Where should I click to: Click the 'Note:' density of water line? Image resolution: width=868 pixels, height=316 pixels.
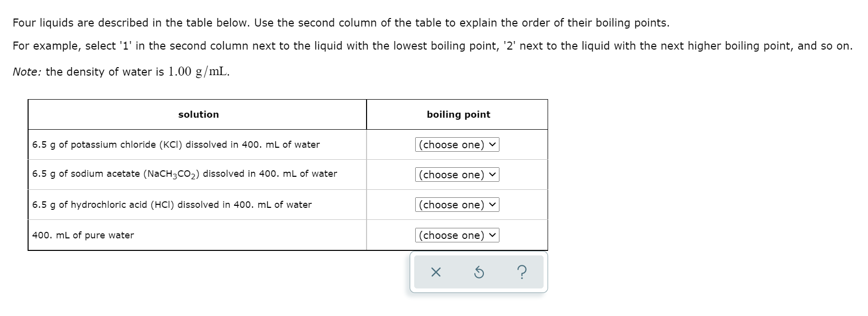tap(121, 72)
